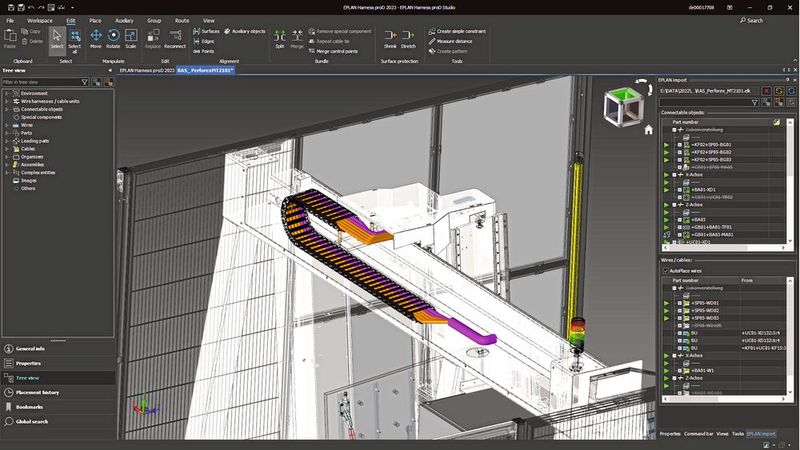800x450 pixels.
Task: Click Create simple constraint button
Action: click(461, 31)
